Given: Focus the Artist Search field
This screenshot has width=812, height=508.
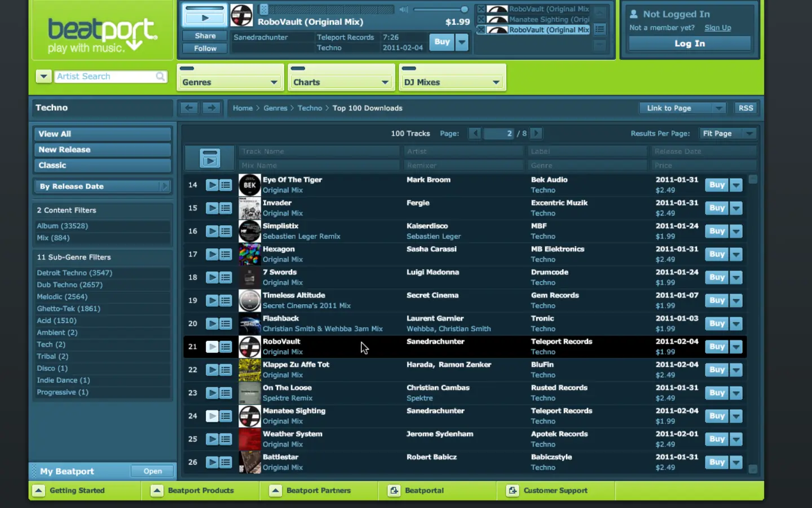Looking at the screenshot, I should [x=105, y=76].
